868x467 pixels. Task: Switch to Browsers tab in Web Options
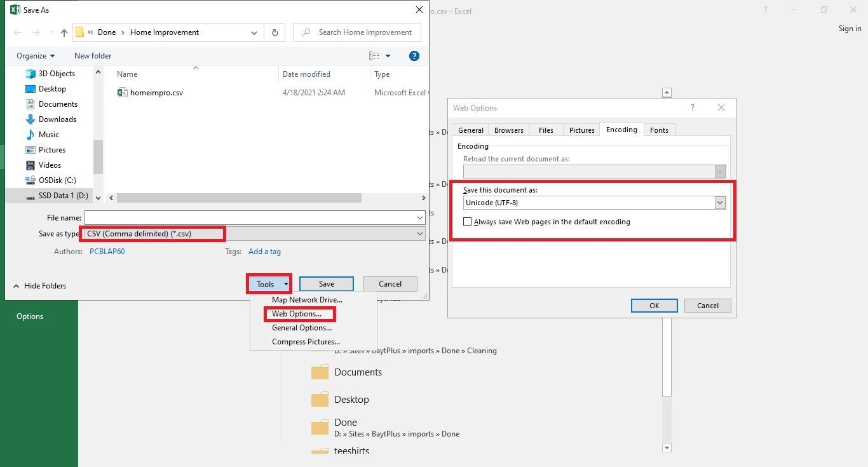[x=509, y=130]
